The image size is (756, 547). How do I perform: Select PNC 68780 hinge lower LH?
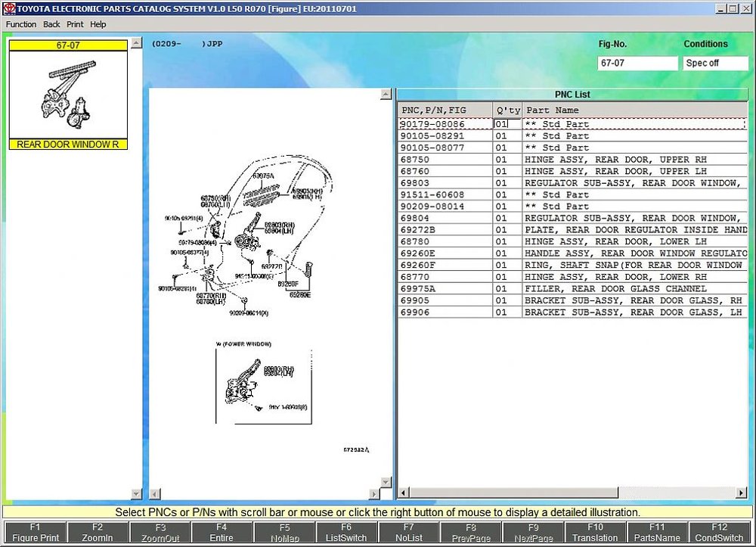pos(573,241)
